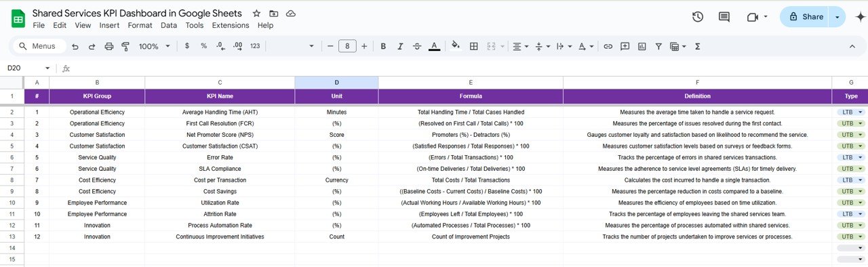Increase font size with plus
Image resolution: width=868 pixels, height=267 pixels.
[364, 46]
